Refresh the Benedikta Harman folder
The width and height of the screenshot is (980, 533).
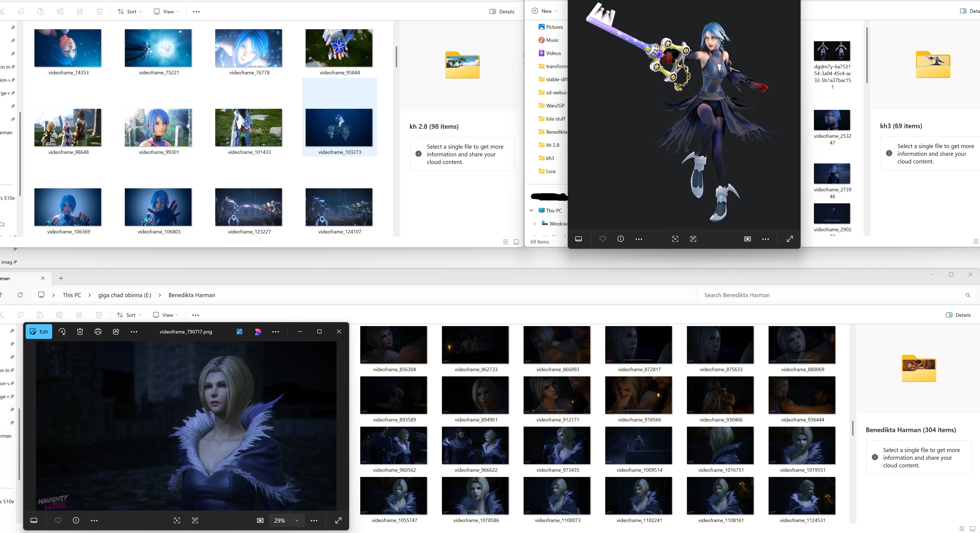coord(20,295)
